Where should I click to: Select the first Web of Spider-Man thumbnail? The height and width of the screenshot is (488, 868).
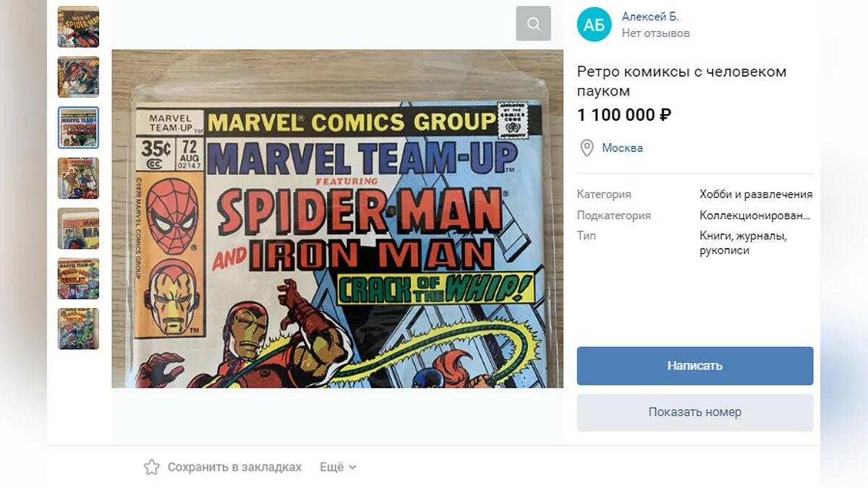(x=78, y=27)
